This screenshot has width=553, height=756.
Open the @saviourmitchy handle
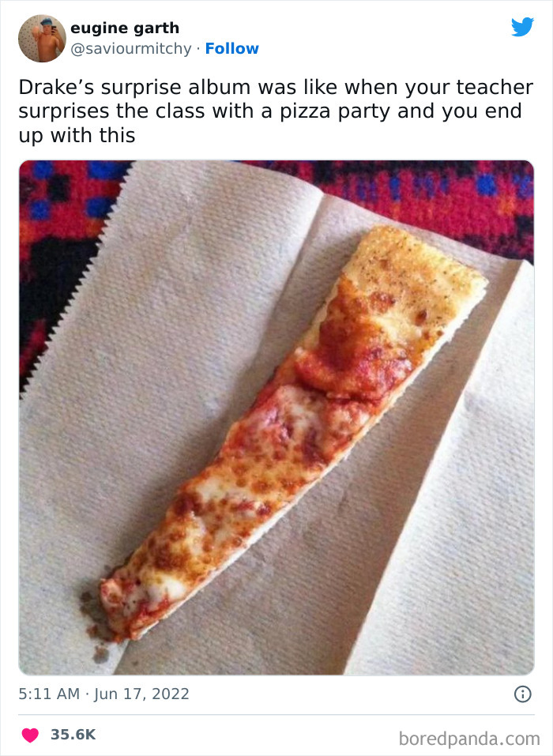click(x=131, y=49)
